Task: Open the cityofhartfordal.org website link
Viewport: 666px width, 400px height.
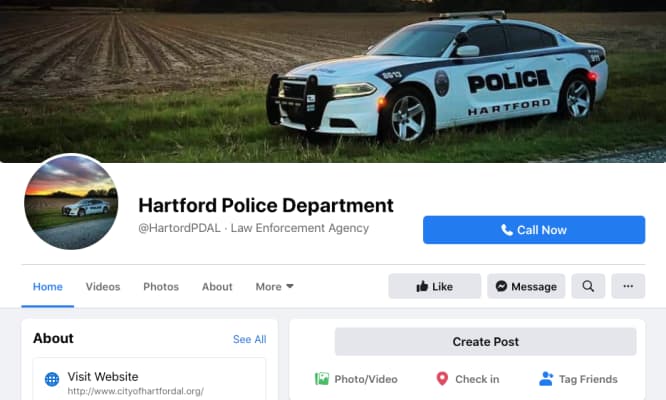Action: coord(135,391)
